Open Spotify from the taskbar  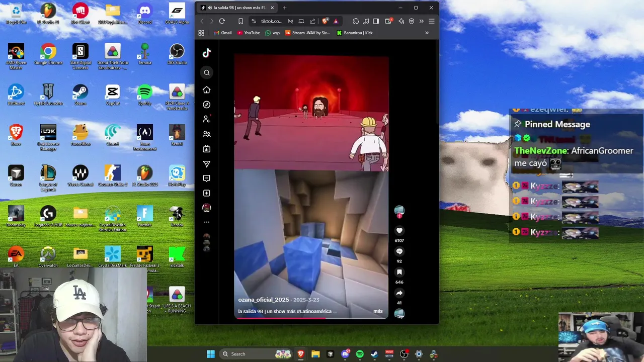[x=360, y=354]
